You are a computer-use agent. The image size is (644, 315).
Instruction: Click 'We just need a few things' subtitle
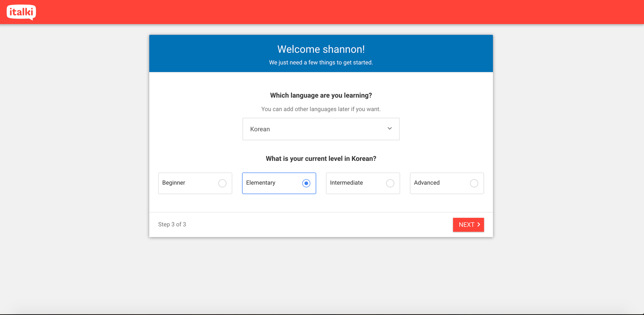tap(321, 62)
